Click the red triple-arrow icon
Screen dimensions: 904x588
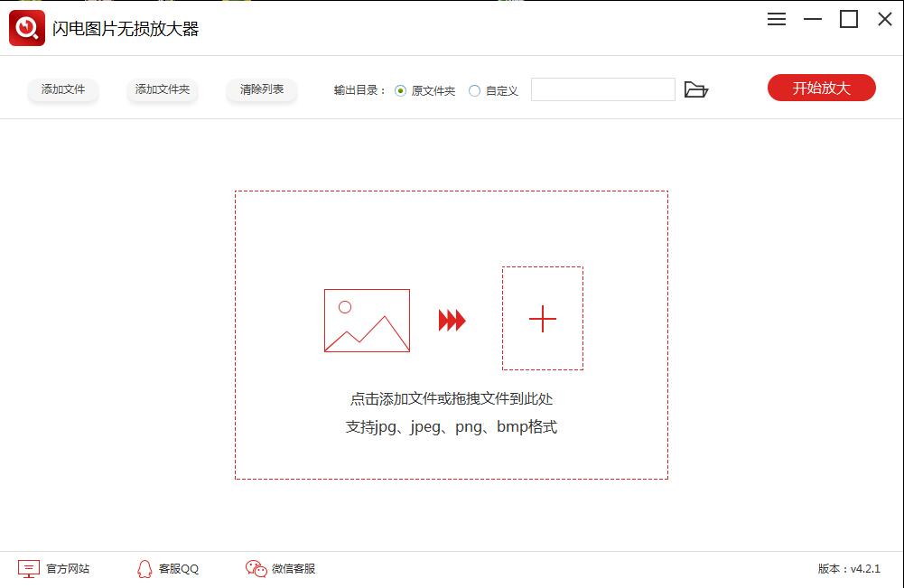pyautogui.click(x=452, y=320)
